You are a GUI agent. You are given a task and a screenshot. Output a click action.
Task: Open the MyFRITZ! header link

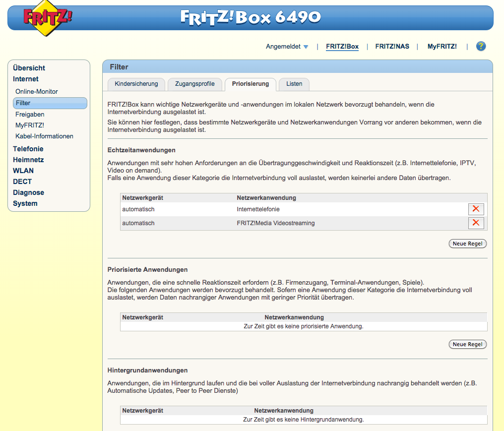tap(442, 47)
